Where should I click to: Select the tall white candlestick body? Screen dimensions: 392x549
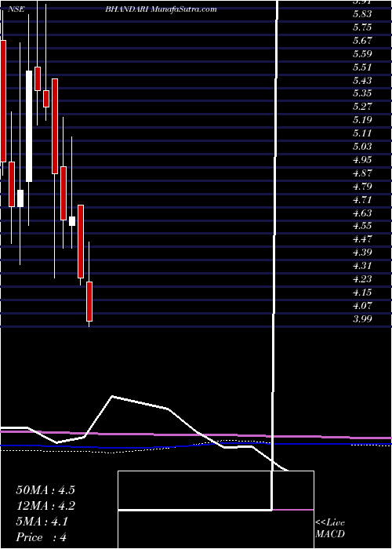coord(29,126)
